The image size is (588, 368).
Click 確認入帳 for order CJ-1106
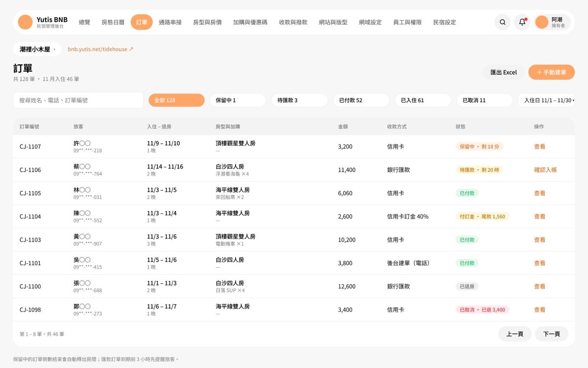click(x=545, y=170)
